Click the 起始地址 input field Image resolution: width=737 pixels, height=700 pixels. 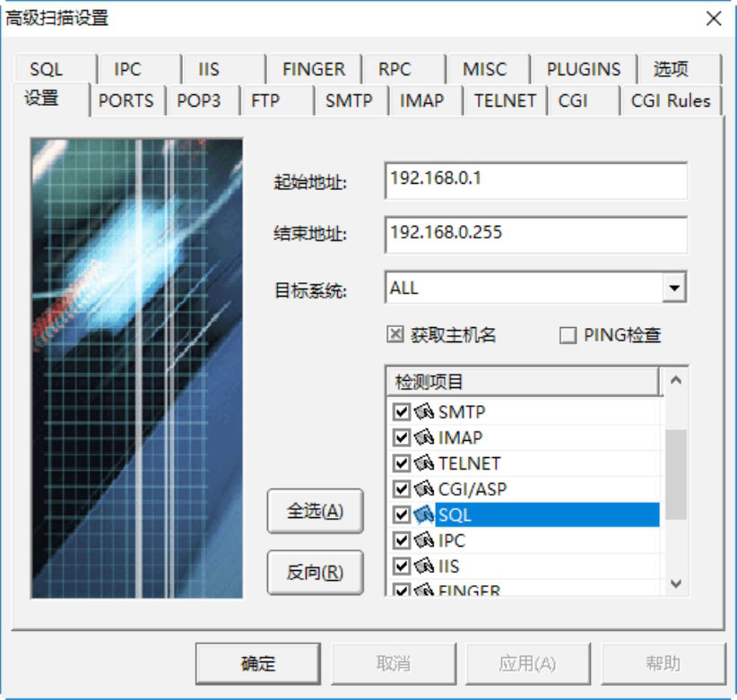tap(536, 181)
